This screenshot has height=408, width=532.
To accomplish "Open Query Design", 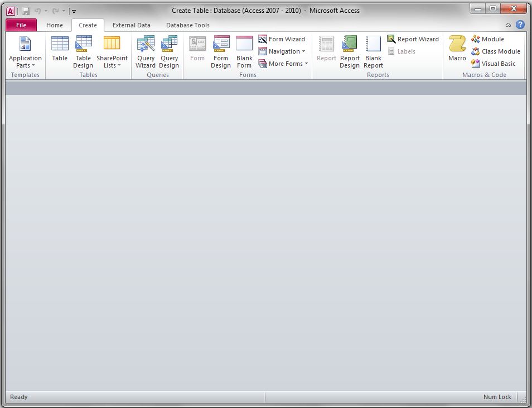I will [169, 52].
